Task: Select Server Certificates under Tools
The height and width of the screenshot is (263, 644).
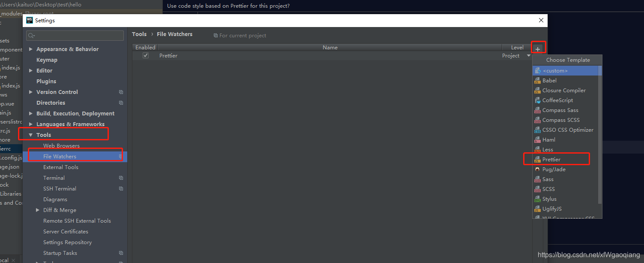Action: click(x=66, y=231)
